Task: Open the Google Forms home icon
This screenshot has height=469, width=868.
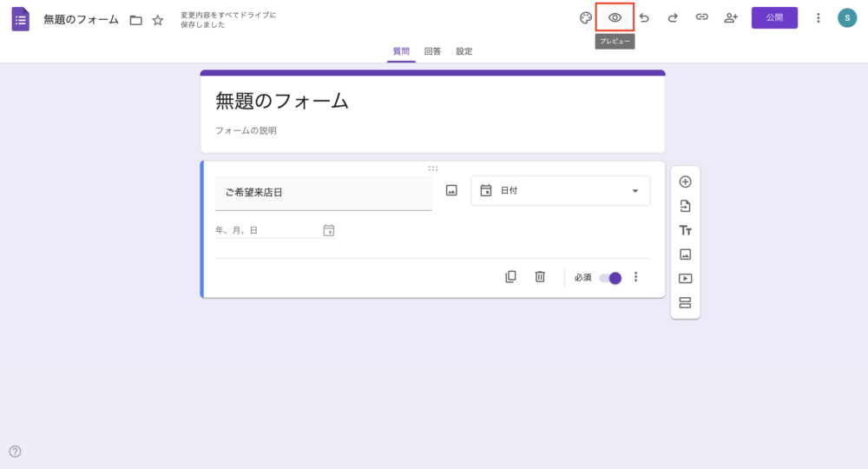Action: [21, 19]
